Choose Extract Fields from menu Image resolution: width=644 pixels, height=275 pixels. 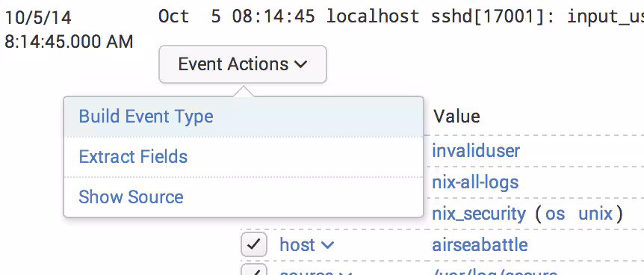point(243,157)
